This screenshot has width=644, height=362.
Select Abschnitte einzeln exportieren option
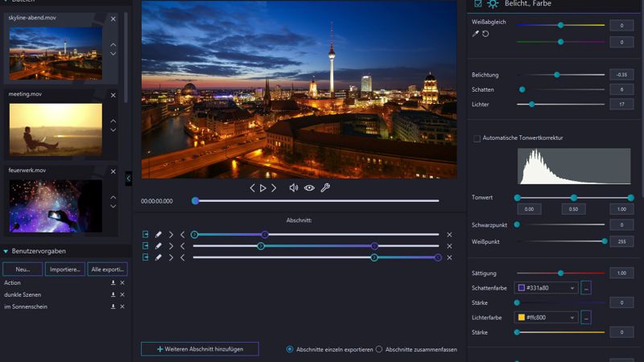(290, 349)
